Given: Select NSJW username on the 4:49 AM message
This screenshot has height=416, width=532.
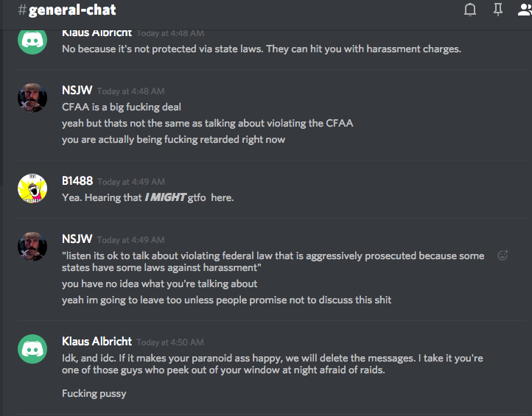Looking at the screenshot, I should 77,239.
